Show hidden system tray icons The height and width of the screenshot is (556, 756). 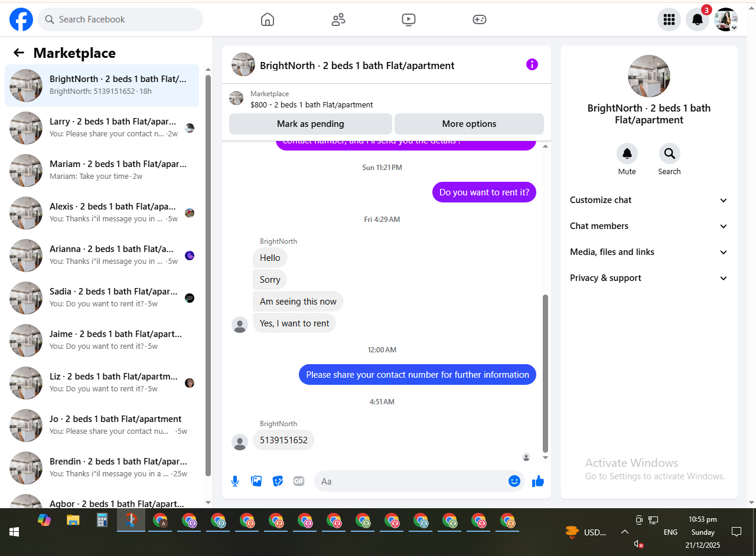coord(624,532)
